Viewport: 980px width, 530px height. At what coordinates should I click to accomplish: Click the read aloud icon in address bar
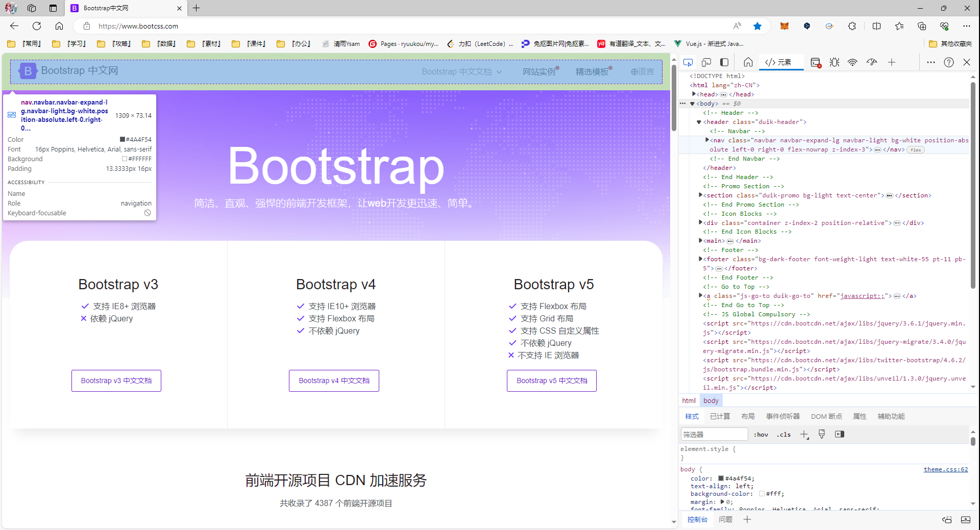737,26
